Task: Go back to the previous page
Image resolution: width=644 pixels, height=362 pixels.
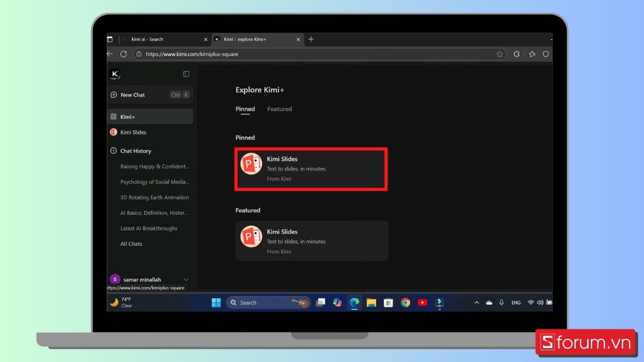Action: pos(110,54)
